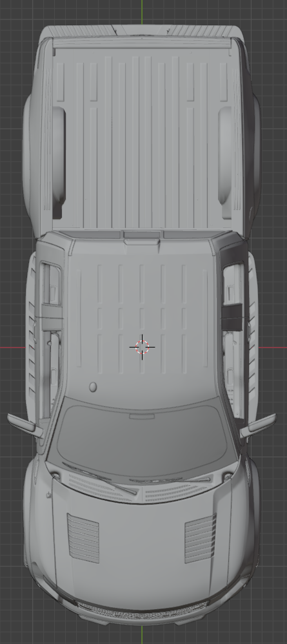
Task: Click the 3D cursor on the truck roof
Action: coord(142,347)
